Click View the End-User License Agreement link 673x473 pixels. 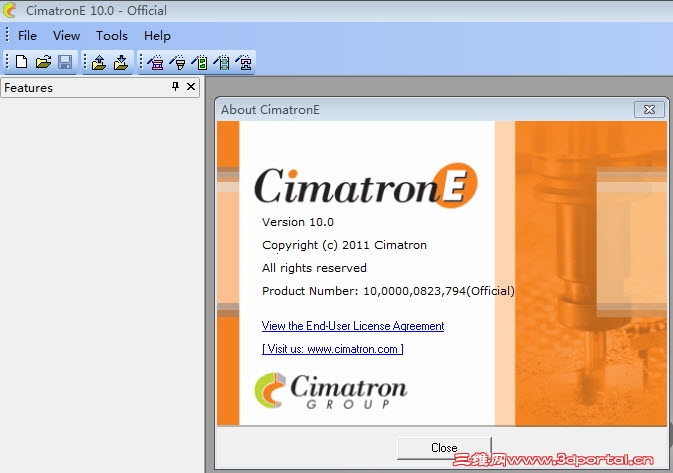click(353, 326)
